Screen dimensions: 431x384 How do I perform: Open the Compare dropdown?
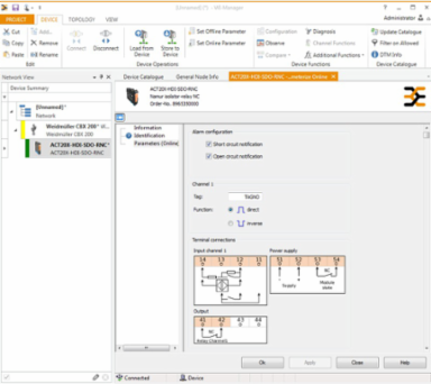(274, 55)
